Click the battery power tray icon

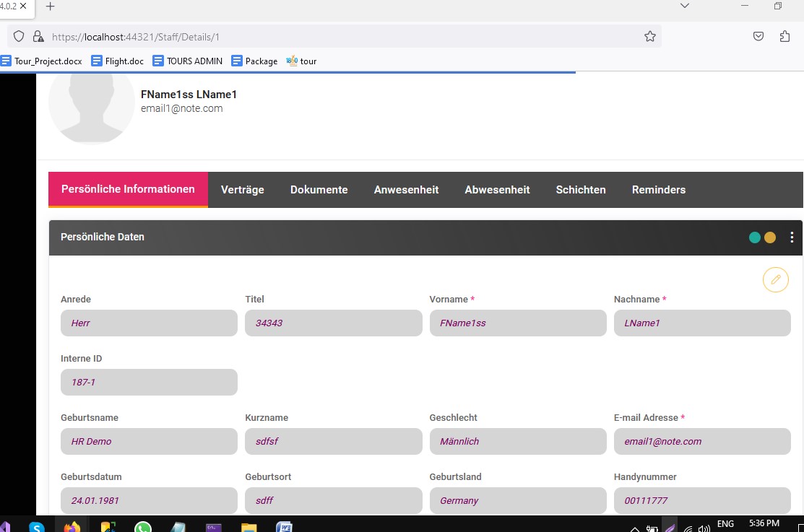[x=652, y=528]
